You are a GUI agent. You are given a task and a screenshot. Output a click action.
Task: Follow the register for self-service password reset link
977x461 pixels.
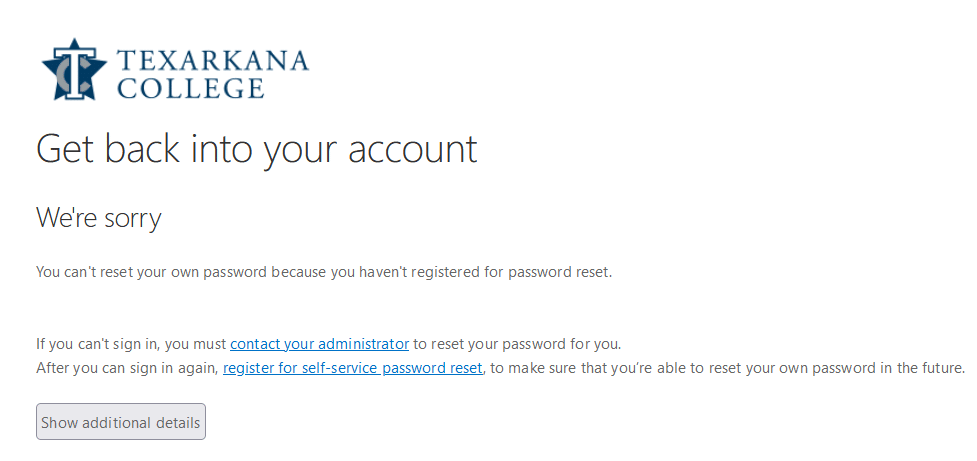tap(353, 368)
